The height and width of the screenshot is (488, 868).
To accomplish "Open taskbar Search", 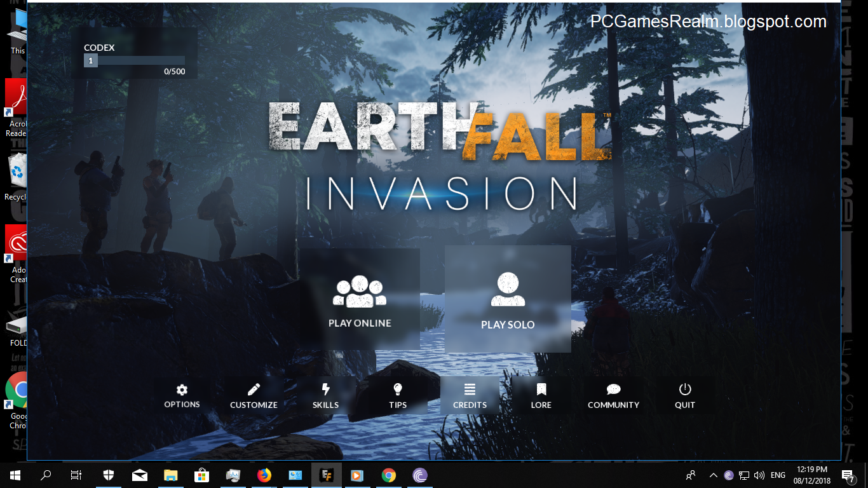I will pyautogui.click(x=46, y=475).
